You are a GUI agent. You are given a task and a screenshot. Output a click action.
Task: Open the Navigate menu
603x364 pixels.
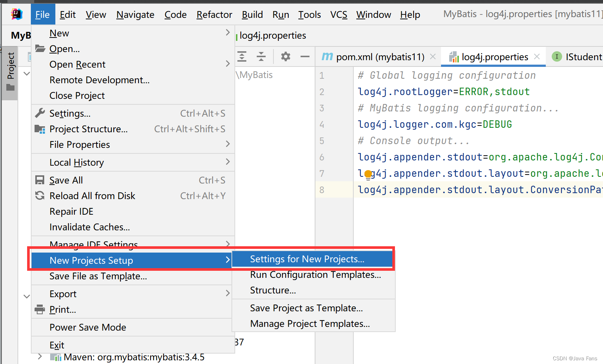[x=135, y=14]
